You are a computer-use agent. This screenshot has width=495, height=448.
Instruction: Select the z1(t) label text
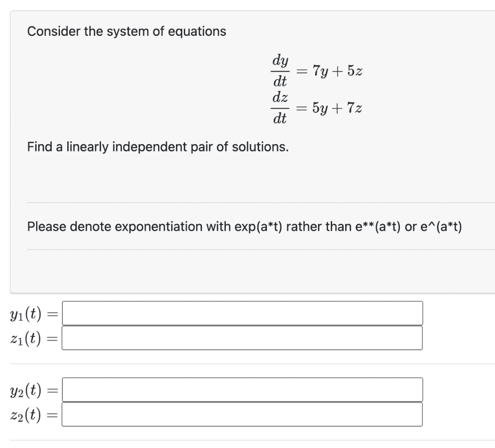26,338
